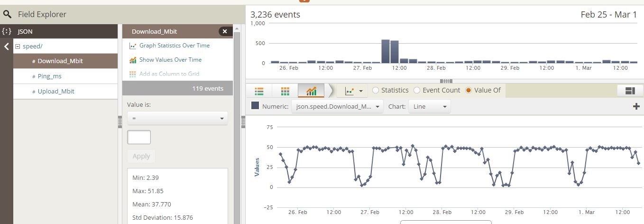
Task: Click Graph Statistics Over Time link
Action: click(174, 46)
